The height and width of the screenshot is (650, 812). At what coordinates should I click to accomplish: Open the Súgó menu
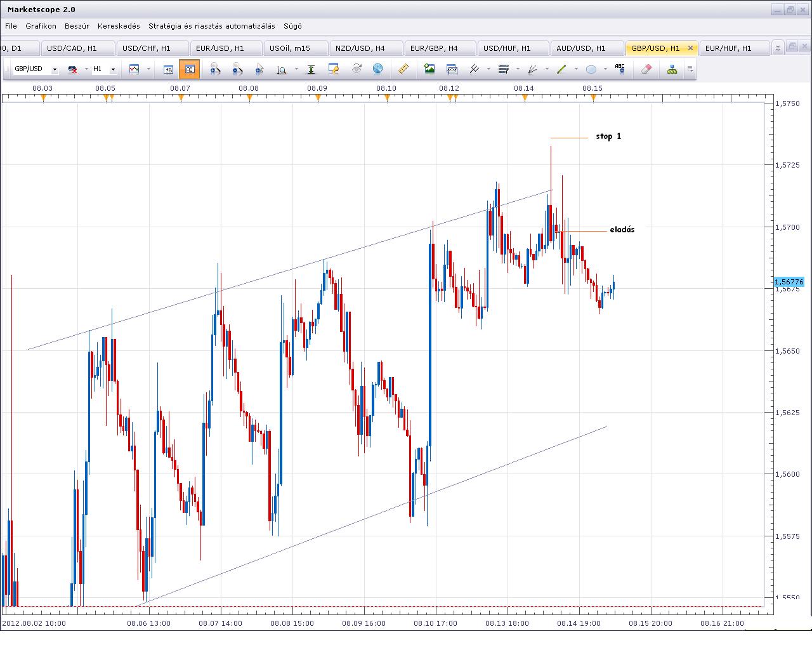pos(292,26)
